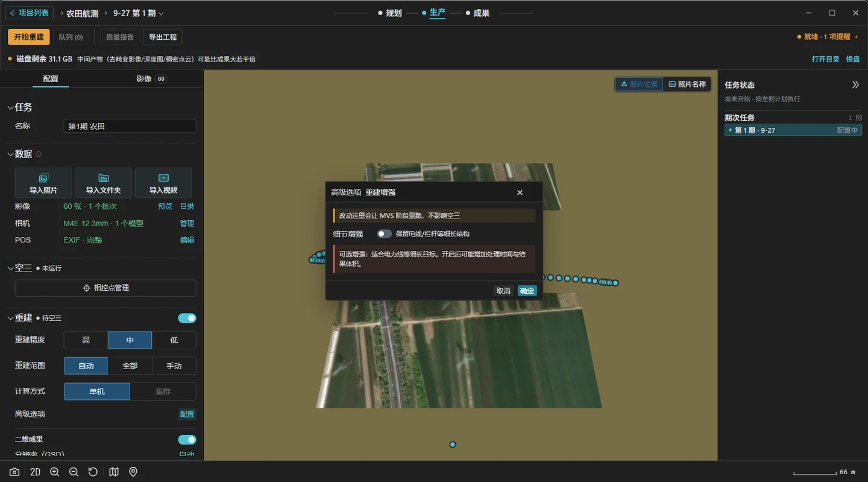Open the 9-27 第1期 dropdown in title bar

tap(138, 13)
